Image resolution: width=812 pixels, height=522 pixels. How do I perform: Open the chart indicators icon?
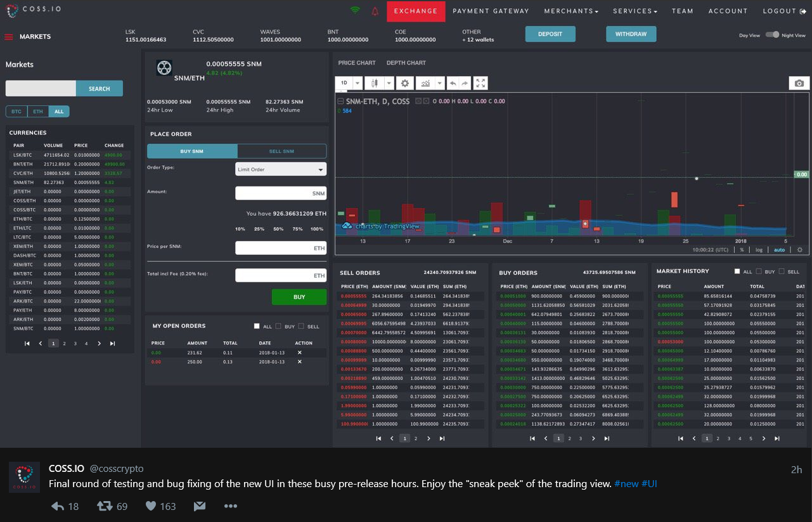424,83
